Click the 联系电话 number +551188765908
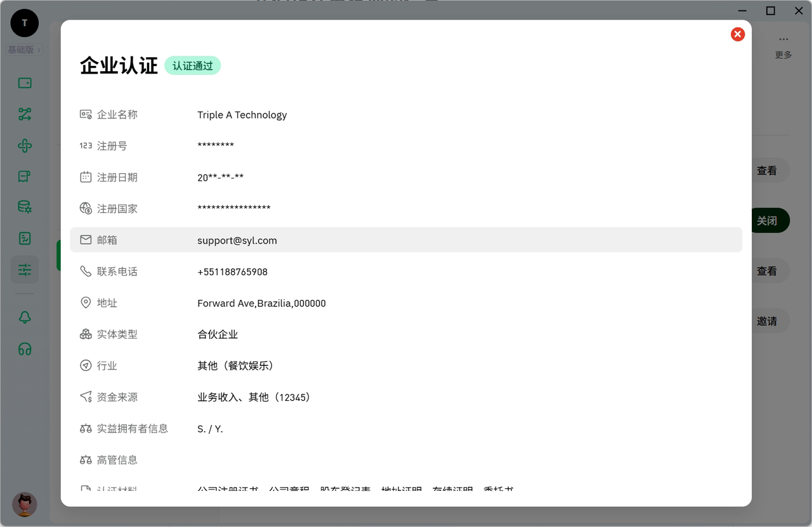Viewport: 812px width, 527px height. (232, 272)
